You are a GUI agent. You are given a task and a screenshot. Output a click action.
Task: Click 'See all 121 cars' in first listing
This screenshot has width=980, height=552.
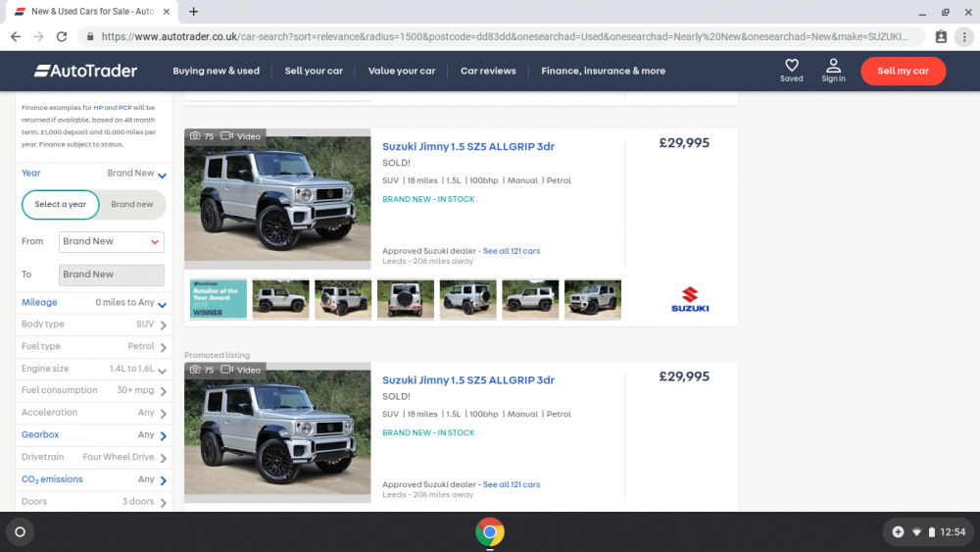click(x=512, y=251)
